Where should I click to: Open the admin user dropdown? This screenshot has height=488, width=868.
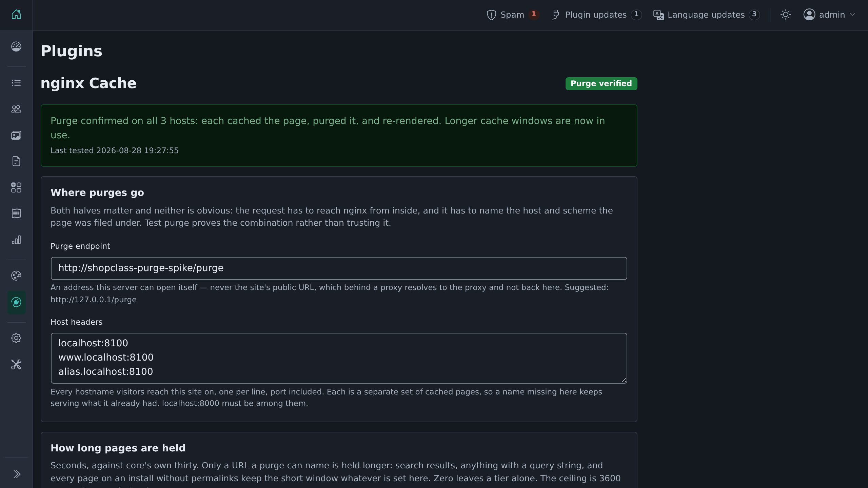830,15
